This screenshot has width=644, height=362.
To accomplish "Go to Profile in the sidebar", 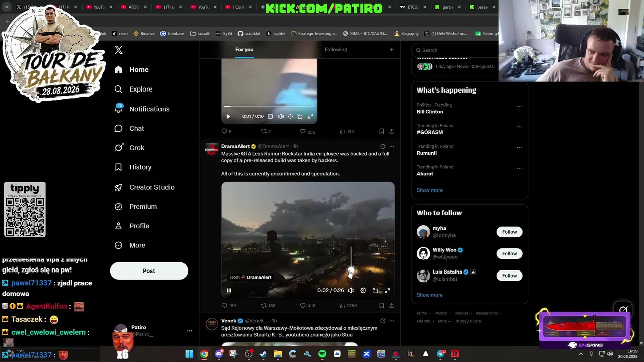I will point(132,226).
